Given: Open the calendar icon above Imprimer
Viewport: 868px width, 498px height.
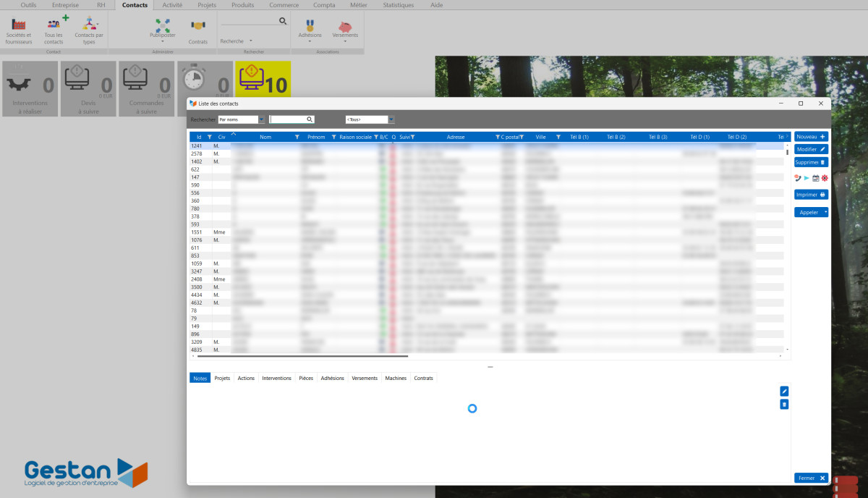Looking at the screenshot, I should pyautogui.click(x=815, y=178).
